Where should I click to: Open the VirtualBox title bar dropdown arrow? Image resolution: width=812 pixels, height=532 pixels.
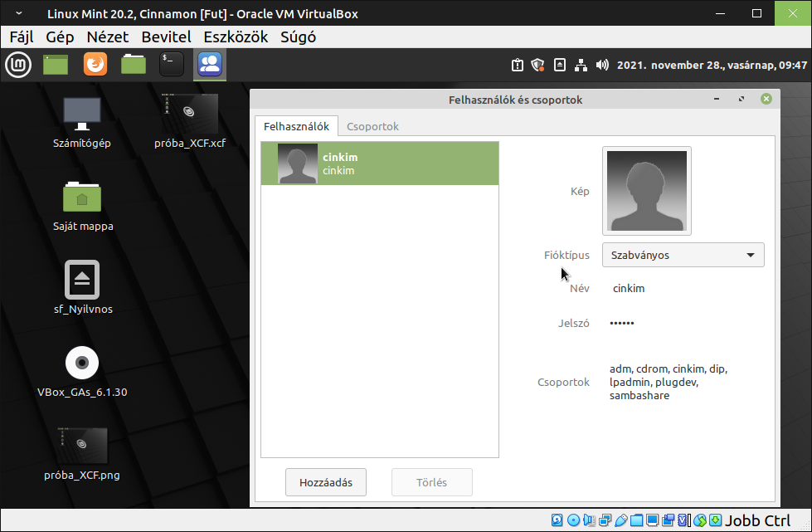click(19, 13)
